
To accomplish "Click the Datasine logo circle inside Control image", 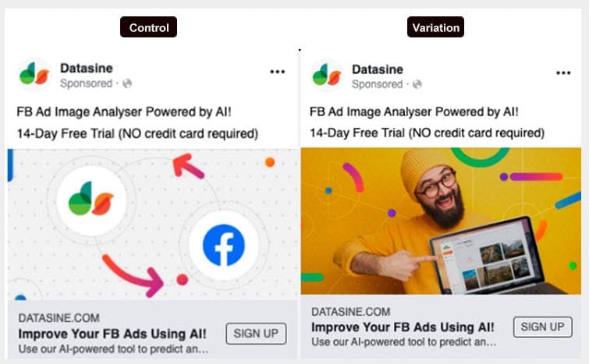I will pyautogui.click(x=91, y=200).
